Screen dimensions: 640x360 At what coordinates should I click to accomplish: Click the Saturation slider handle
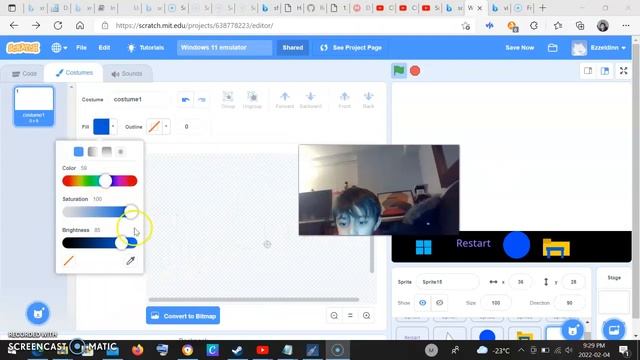tap(131, 212)
